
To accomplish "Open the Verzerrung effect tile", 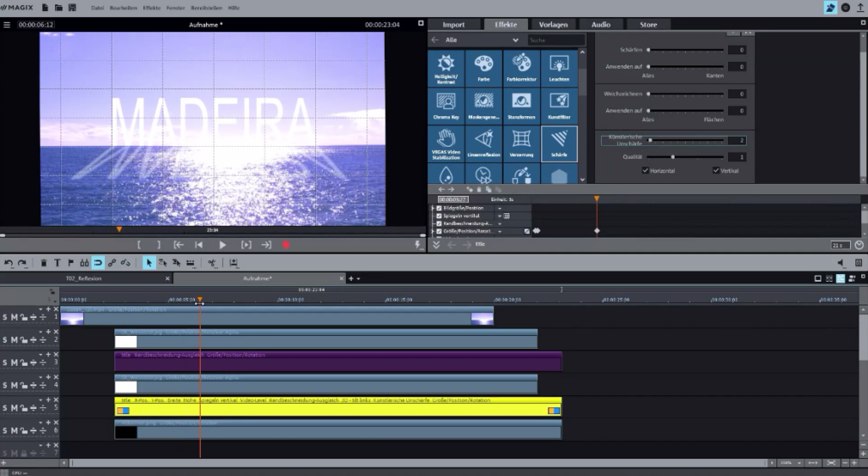I will [x=521, y=143].
